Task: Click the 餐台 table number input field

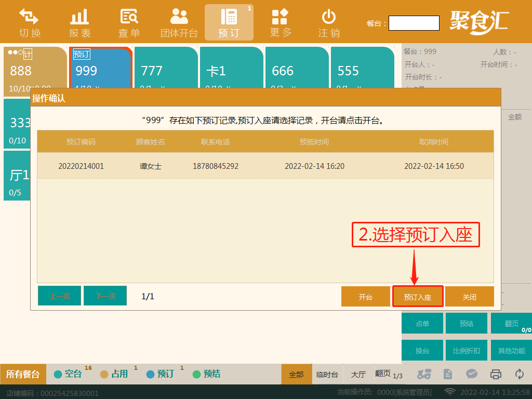Action: coord(414,23)
